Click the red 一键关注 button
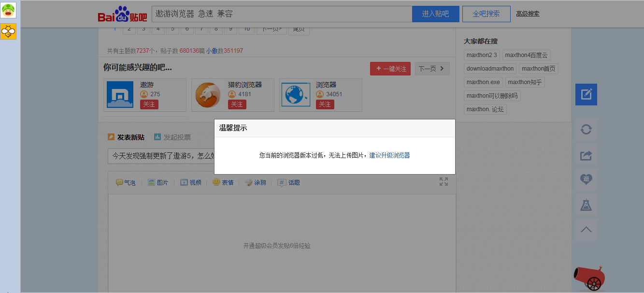This screenshot has height=293, width=644. [390, 69]
